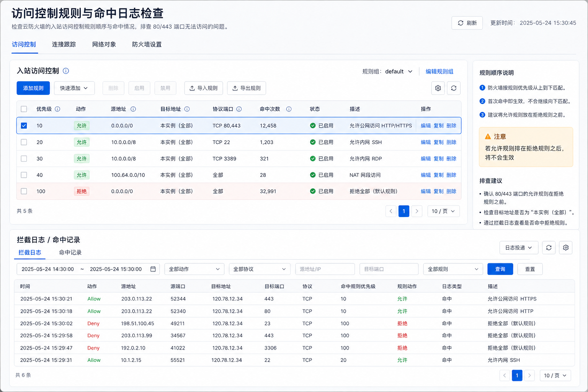Click info icon next to 命中次数 column header
The width and height of the screenshot is (588, 392).
point(289,109)
